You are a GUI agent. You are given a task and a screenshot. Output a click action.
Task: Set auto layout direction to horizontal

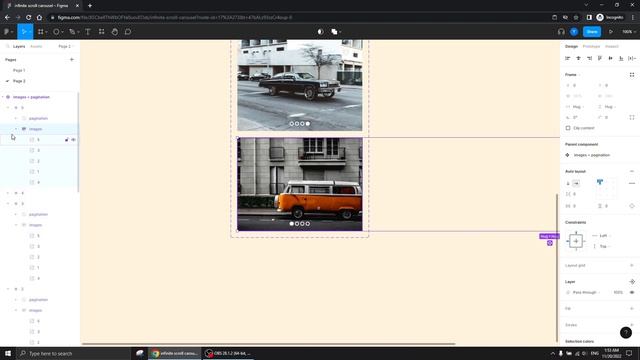[576, 184]
